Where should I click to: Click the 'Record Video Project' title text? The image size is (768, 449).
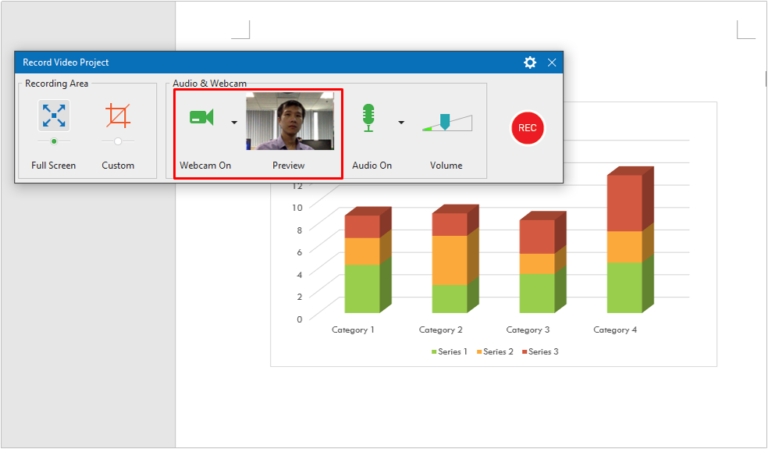click(66, 63)
